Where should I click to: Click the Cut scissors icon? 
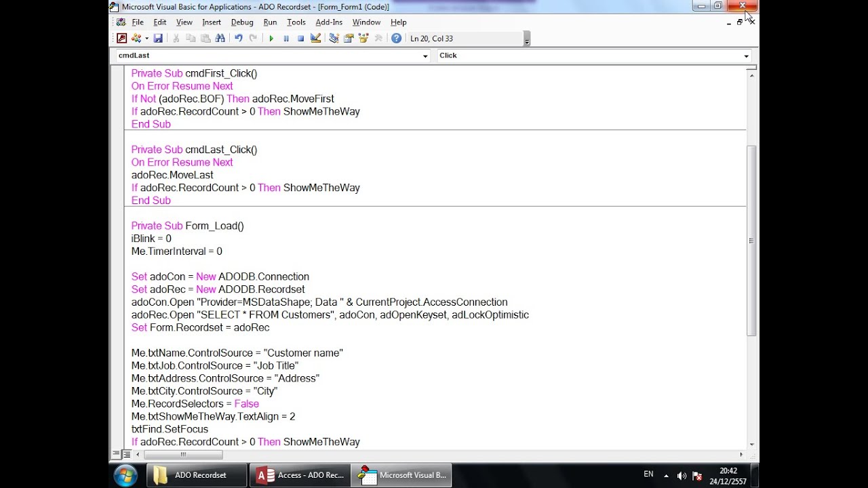[x=176, y=39]
